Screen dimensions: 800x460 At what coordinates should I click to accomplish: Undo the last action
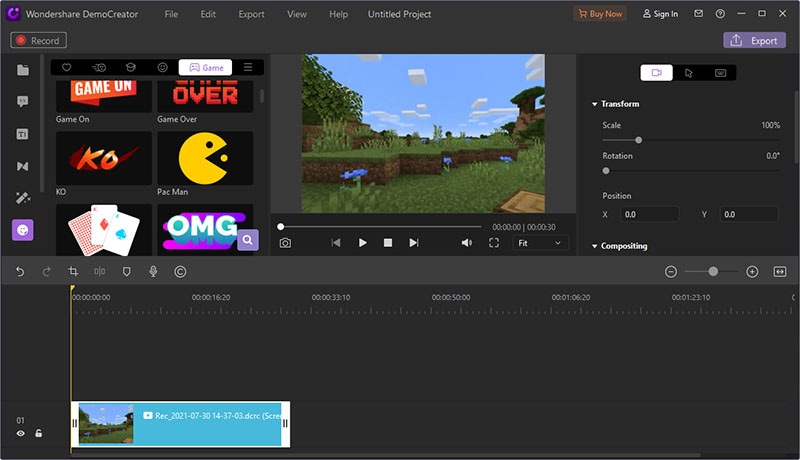(20, 272)
